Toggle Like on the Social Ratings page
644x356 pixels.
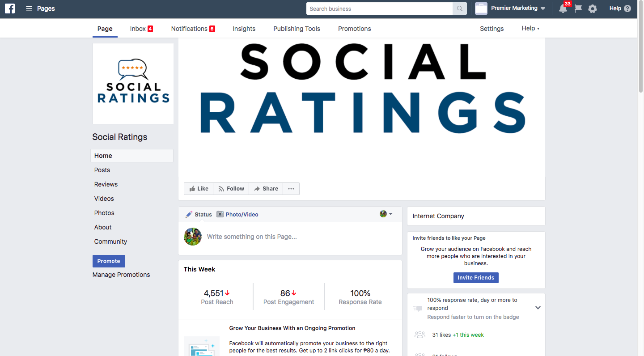click(x=198, y=188)
